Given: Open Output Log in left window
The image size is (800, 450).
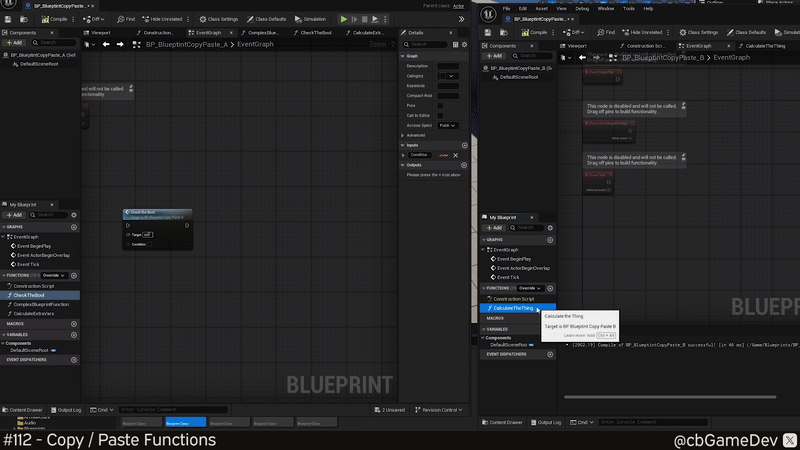Looking at the screenshot, I should (x=66, y=410).
